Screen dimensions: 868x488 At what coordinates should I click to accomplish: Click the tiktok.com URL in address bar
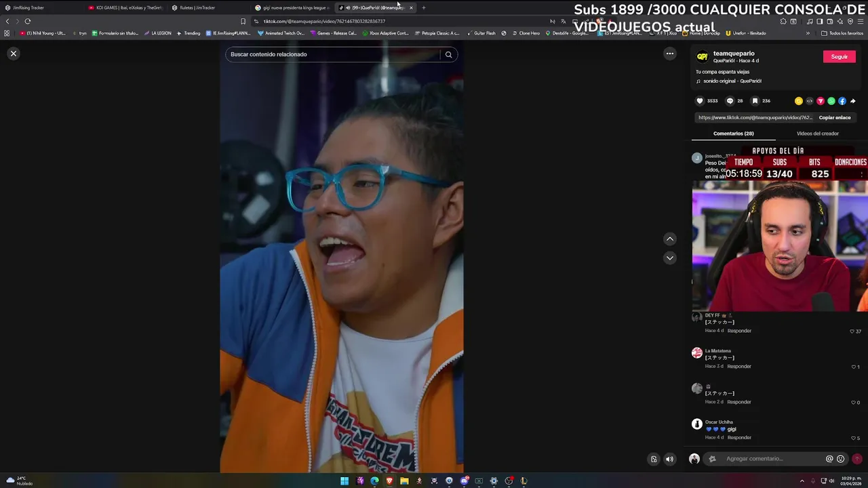click(324, 21)
